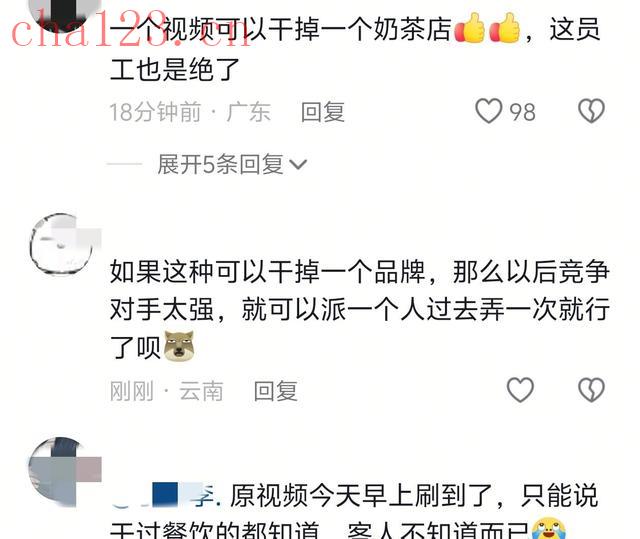The height and width of the screenshot is (539, 640).
Task: Tap the second thumbs-up emoji
Action: tap(504, 28)
